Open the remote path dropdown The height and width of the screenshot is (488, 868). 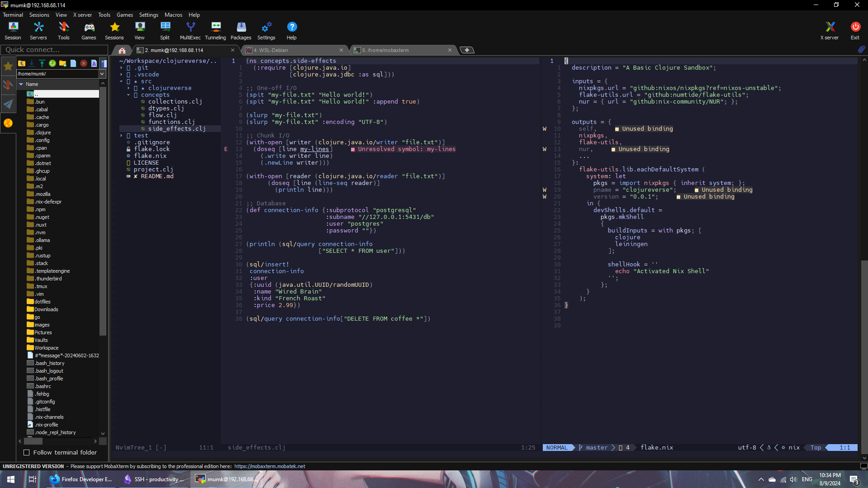coord(102,74)
